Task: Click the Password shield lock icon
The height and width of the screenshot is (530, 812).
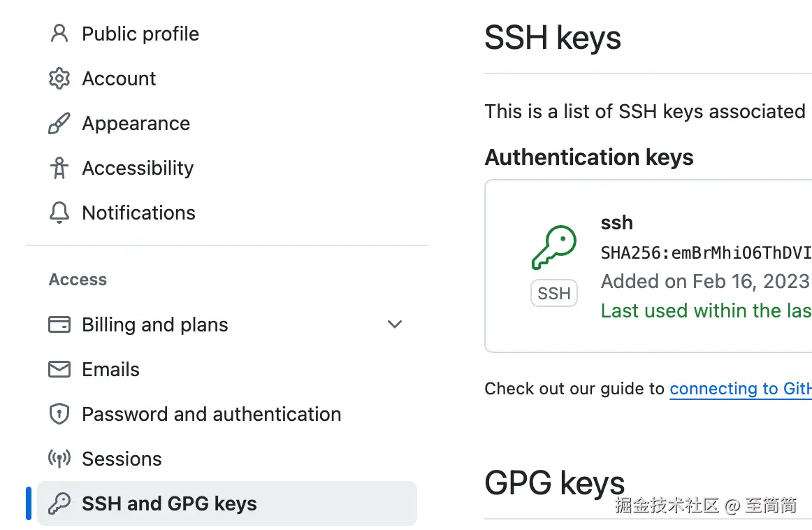Action: point(59,414)
